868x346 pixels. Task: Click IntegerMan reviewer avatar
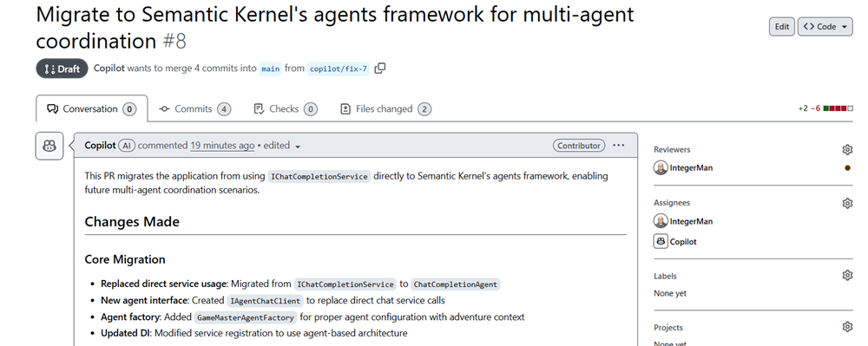pyautogui.click(x=661, y=167)
